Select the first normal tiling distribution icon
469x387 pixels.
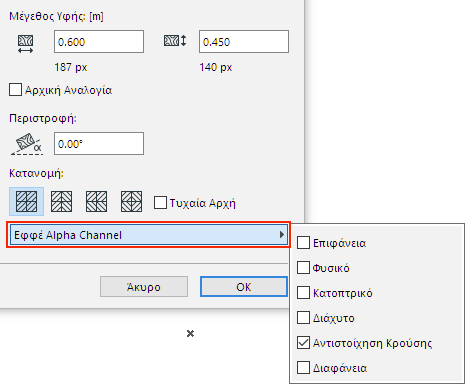[x=26, y=202]
